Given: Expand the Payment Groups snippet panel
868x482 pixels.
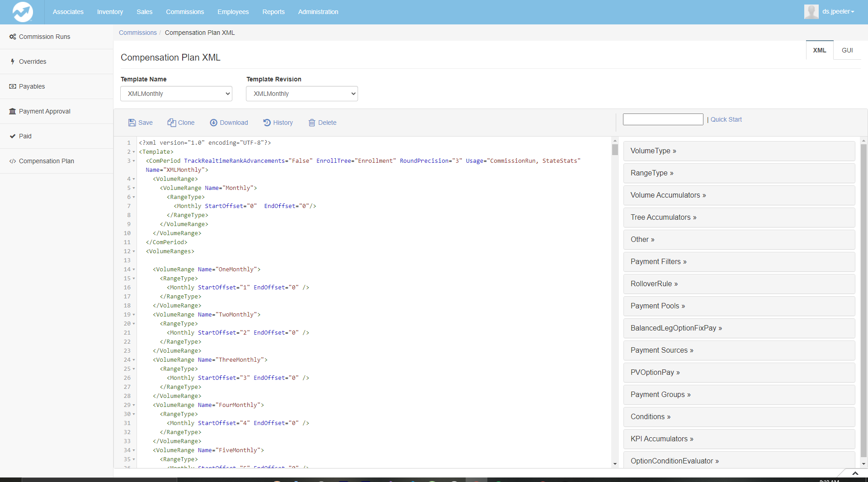Looking at the screenshot, I should [739, 395].
